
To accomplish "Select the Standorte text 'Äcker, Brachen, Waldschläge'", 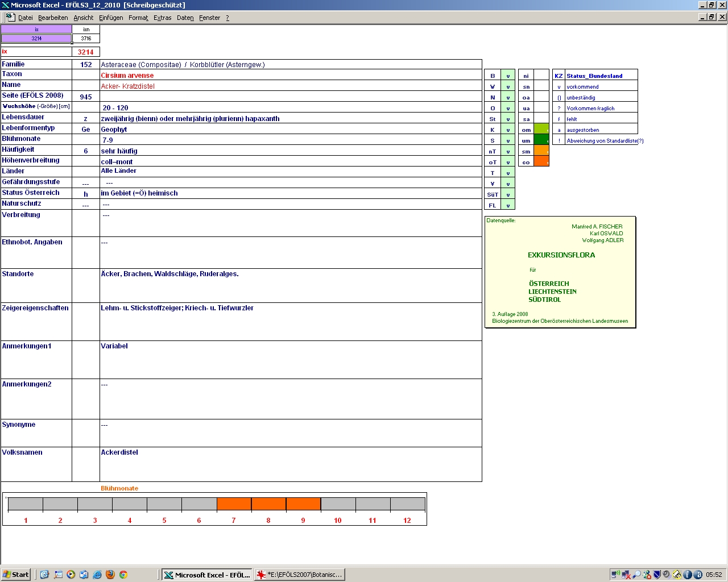I will [x=291, y=285].
